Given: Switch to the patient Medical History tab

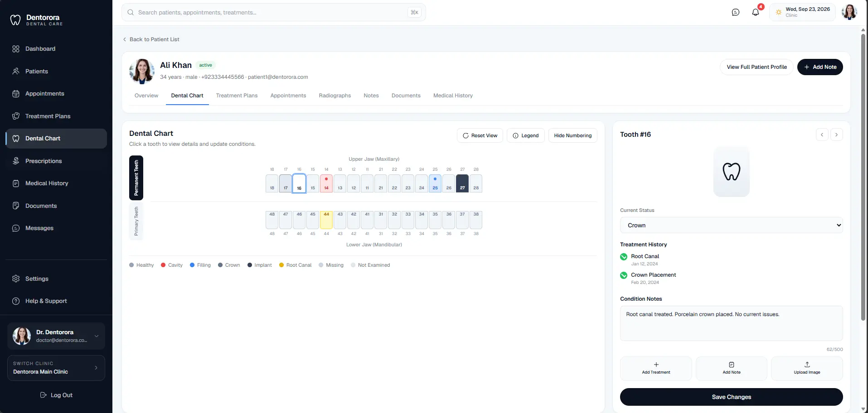Looking at the screenshot, I should (x=453, y=96).
